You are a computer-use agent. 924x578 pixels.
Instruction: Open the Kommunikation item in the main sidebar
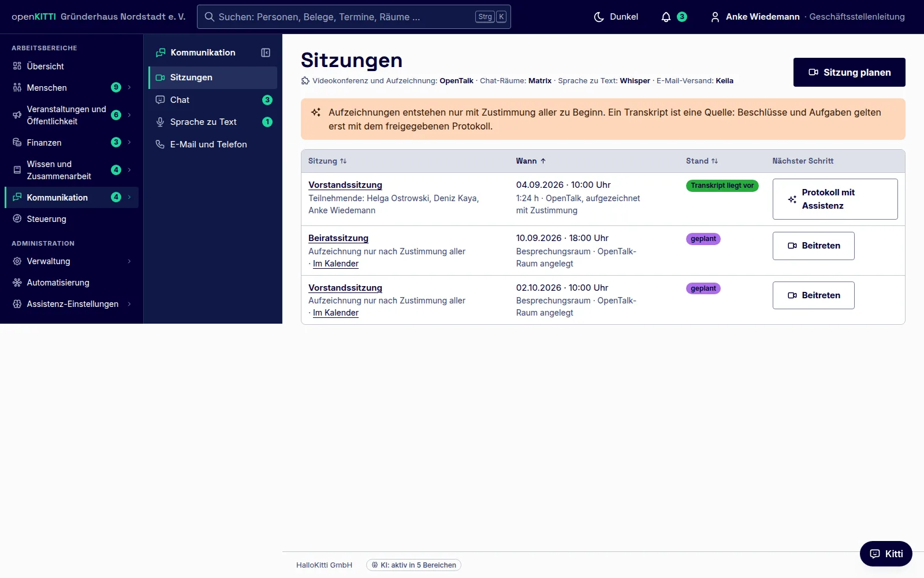[72, 197]
